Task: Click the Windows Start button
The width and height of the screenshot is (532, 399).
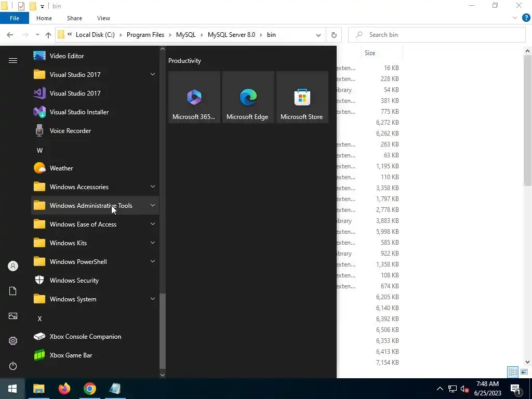Action: pos(12,389)
